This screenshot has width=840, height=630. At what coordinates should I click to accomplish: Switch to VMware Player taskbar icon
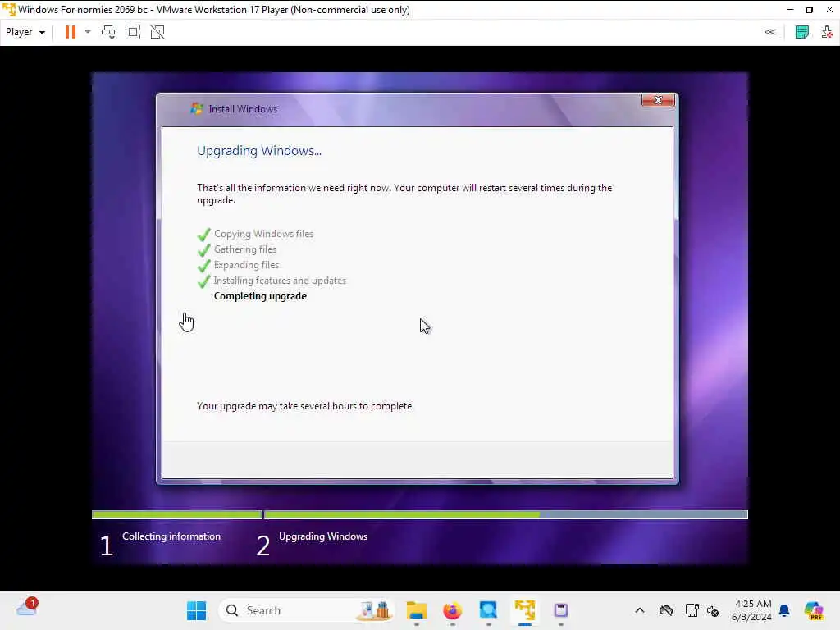(525, 610)
